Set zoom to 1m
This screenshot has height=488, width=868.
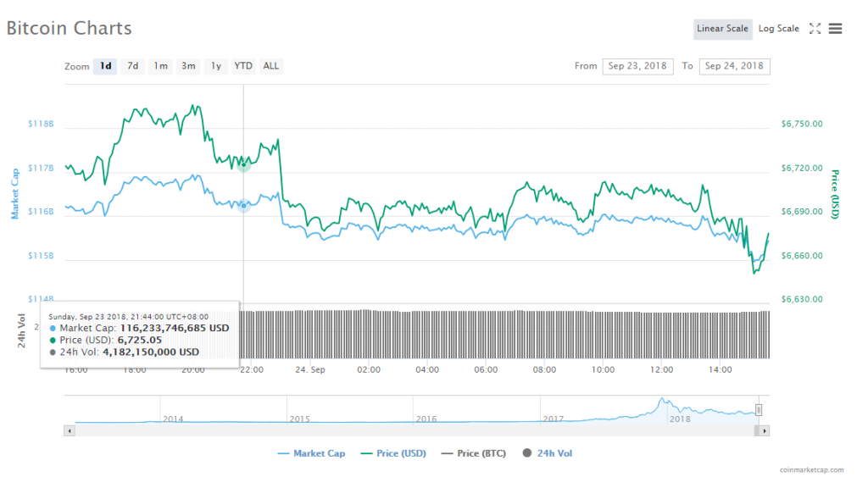coord(160,66)
